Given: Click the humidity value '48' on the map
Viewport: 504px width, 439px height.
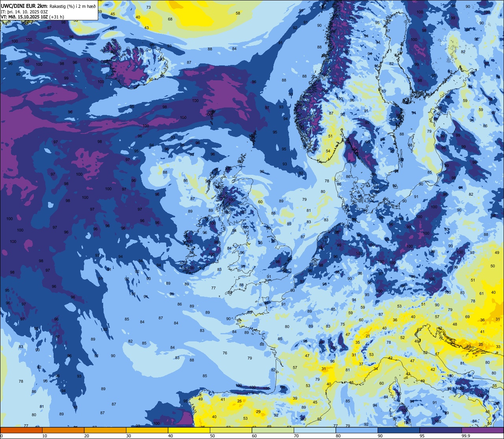Looking at the screenshot, I should point(455,324).
